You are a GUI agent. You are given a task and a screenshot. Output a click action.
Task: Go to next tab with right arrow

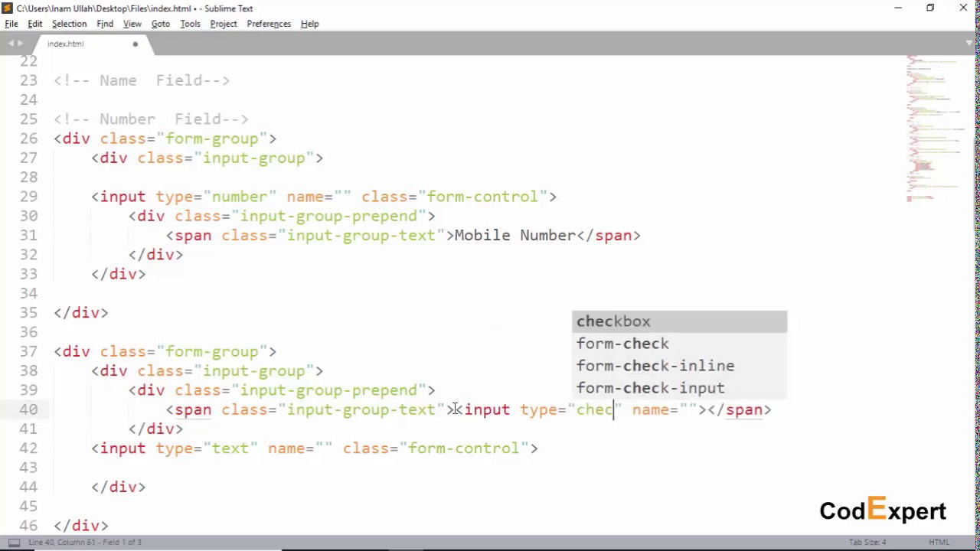pyautogui.click(x=20, y=44)
